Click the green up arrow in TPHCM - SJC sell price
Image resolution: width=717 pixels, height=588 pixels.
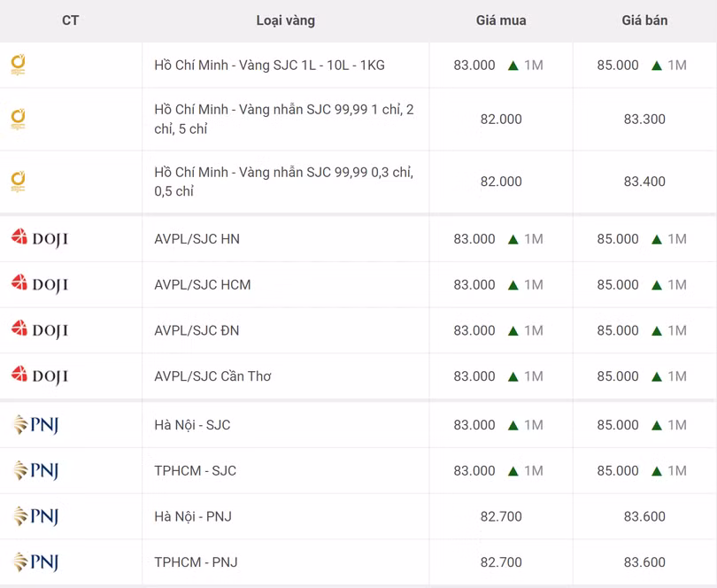click(656, 471)
